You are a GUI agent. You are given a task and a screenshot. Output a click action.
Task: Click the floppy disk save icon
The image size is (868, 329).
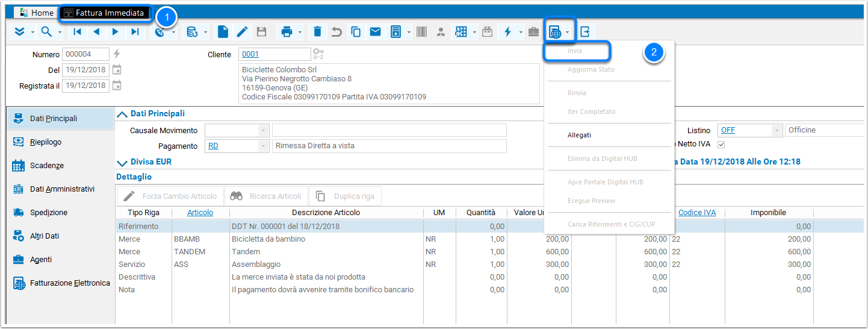click(x=261, y=32)
